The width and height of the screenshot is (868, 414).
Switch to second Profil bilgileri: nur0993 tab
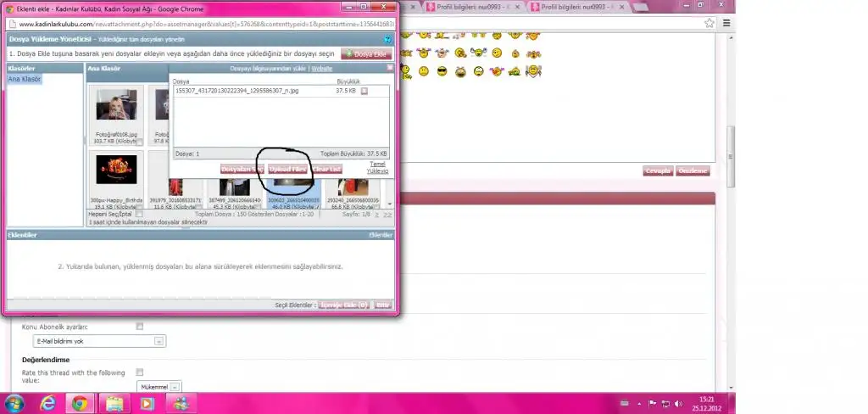[x=576, y=7]
